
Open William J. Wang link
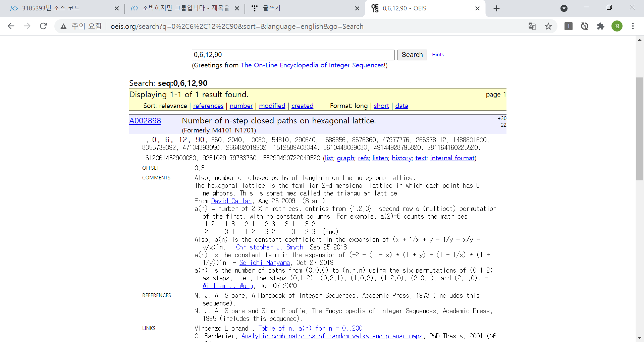(x=228, y=286)
